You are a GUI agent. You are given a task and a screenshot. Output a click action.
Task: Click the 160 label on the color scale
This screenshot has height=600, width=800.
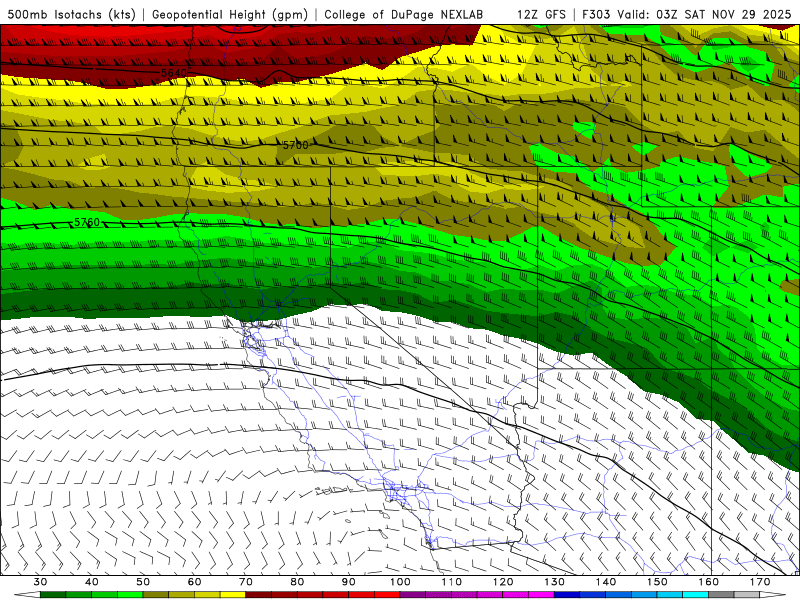point(709,582)
